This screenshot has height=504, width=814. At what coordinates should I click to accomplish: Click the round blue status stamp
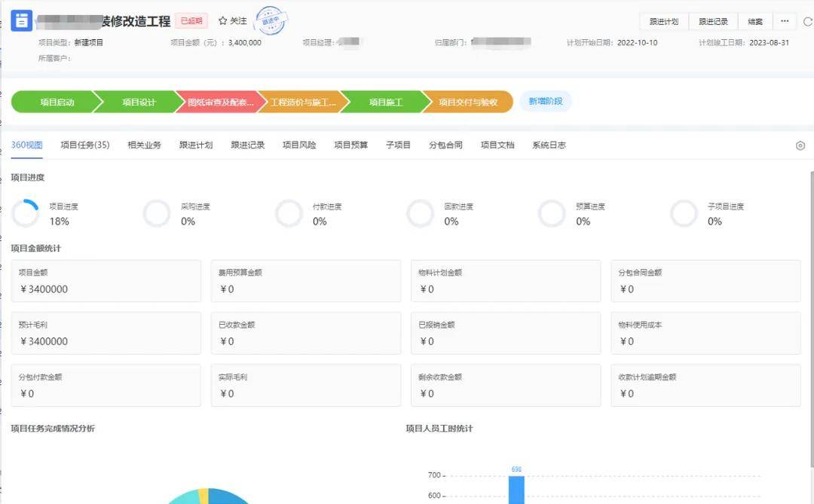click(x=271, y=21)
